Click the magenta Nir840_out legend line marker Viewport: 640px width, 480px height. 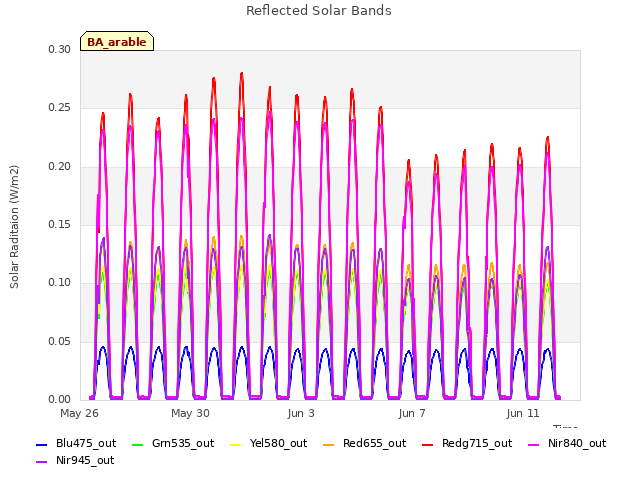click(533, 445)
